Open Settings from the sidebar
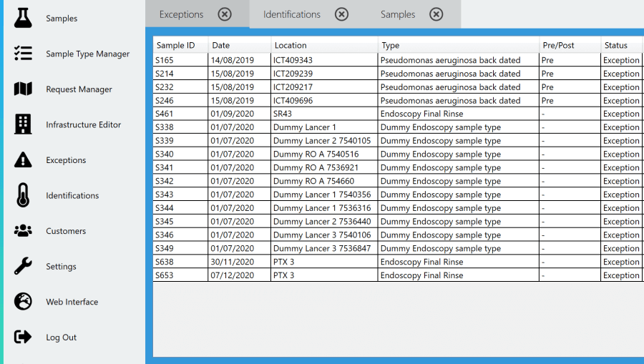Viewport: 644px width, 364px height. [x=61, y=266]
